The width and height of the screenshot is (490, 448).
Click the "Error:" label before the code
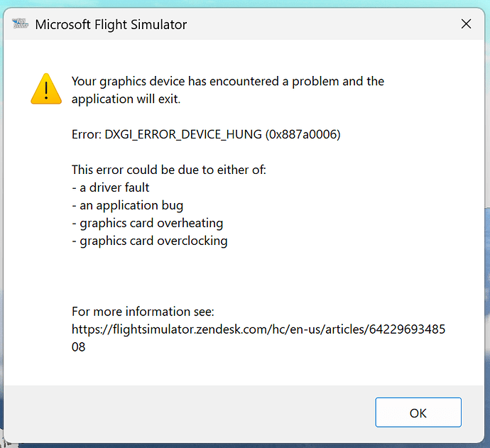pyautogui.click(x=87, y=134)
